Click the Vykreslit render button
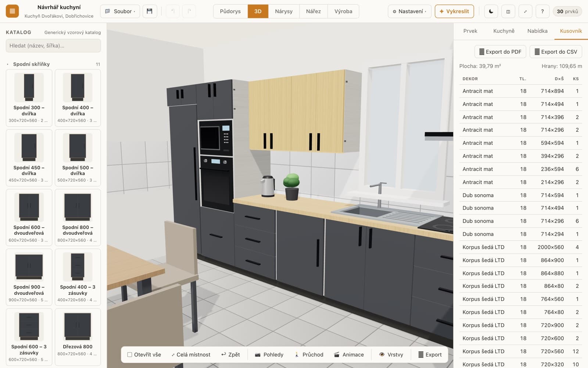This screenshot has height=368, width=588. 454,11
